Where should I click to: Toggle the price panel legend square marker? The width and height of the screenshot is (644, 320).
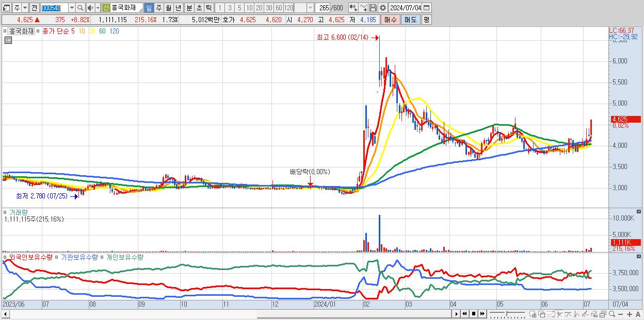6,31
